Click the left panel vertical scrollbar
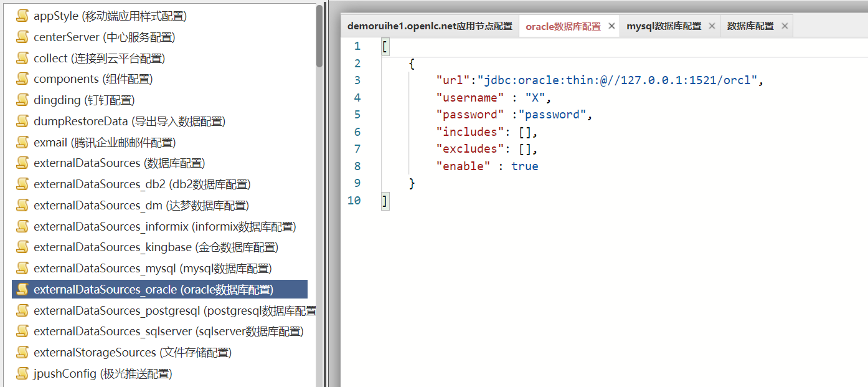Screen dimensions: 868x387 pyautogui.click(x=319, y=36)
